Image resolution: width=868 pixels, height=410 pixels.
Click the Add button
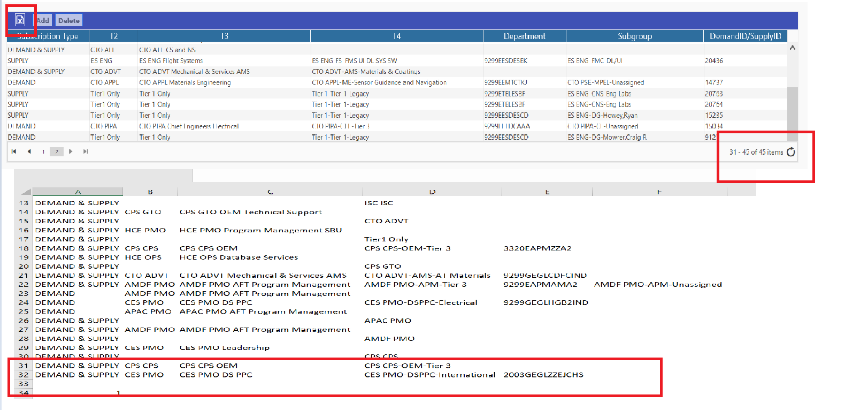click(x=43, y=20)
